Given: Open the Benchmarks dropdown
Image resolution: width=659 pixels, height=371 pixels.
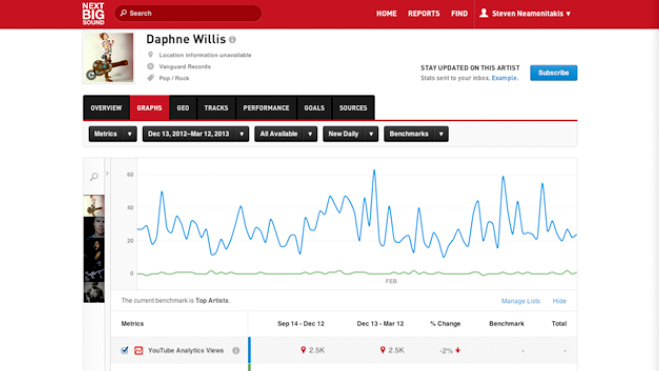Looking at the screenshot, I should 416,134.
